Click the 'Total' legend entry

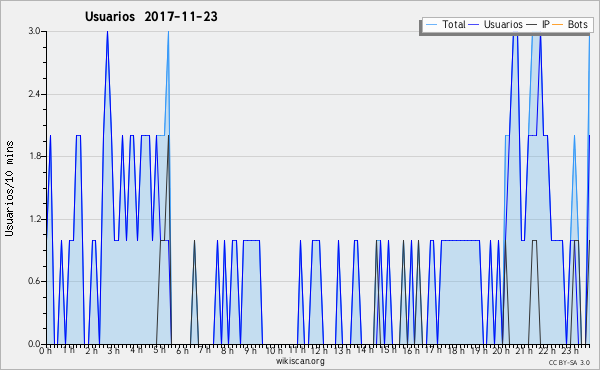(454, 24)
